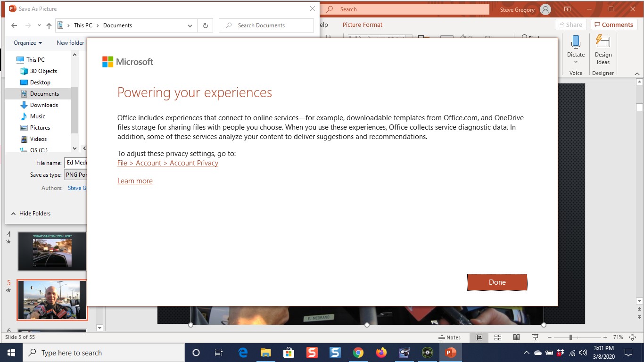The image size is (644, 362).
Task: Fit slide to current window
Action: (x=633, y=337)
